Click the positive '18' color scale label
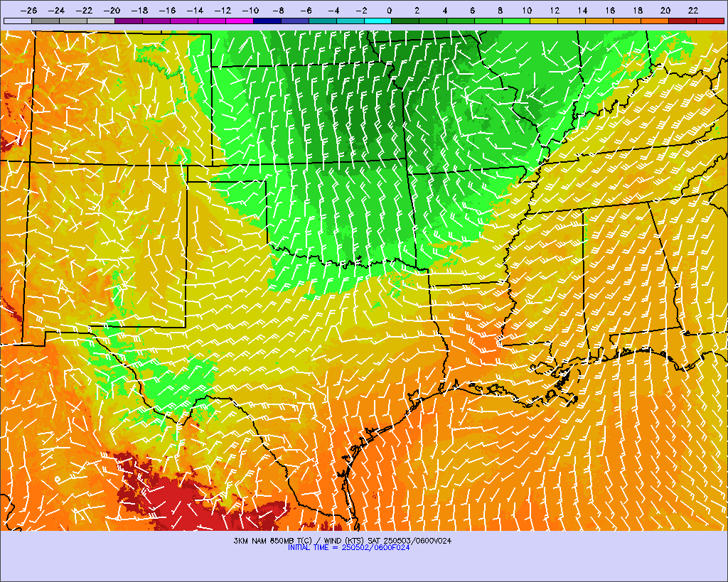The width and height of the screenshot is (728, 582). pos(638,11)
